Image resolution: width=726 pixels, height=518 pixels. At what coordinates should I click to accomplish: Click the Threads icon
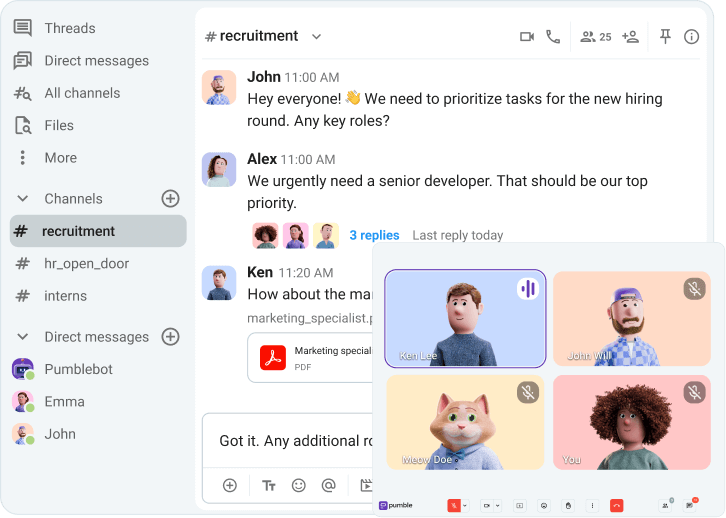click(x=23, y=28)
